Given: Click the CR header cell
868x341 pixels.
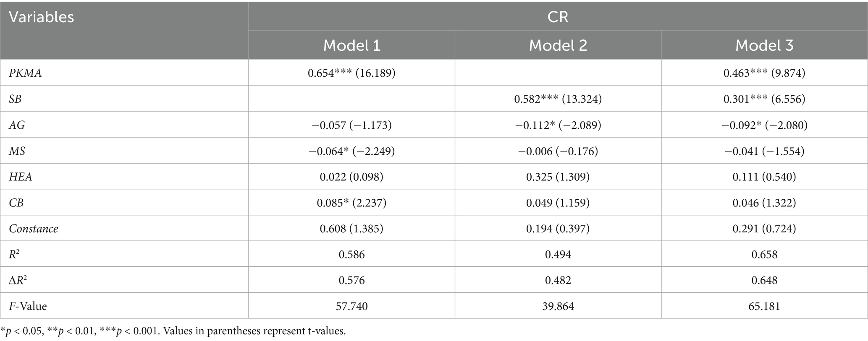Looking at the screenshot, I should (558, 17).
